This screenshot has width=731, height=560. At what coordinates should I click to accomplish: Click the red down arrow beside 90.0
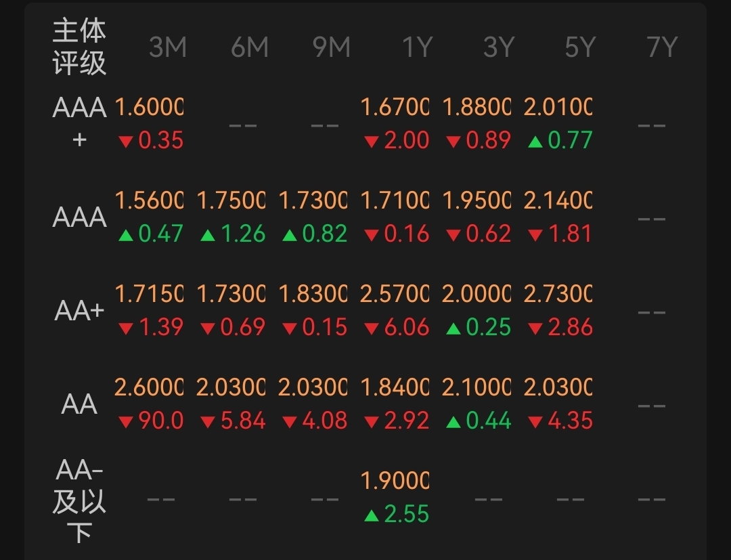[125, 423]
